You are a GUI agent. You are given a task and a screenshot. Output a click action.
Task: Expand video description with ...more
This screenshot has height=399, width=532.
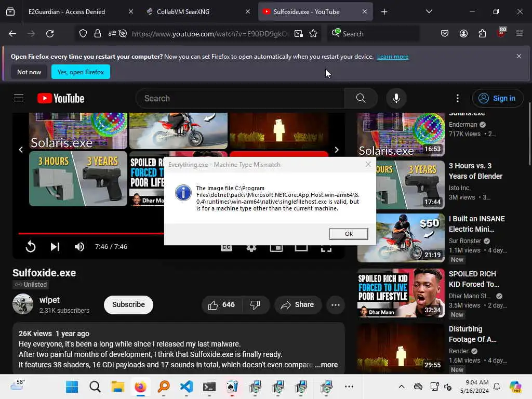(326, 365)
